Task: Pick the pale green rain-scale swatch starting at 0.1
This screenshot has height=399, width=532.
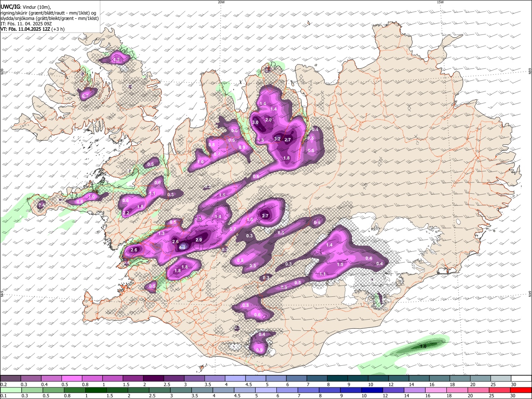Action: tap(11, 390)
